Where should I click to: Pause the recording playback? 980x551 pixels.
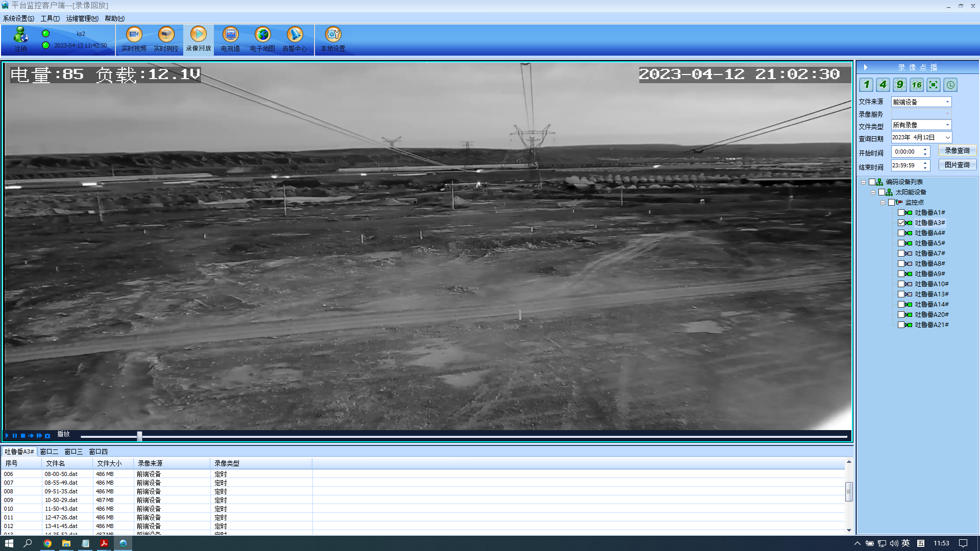coord(15,436)
